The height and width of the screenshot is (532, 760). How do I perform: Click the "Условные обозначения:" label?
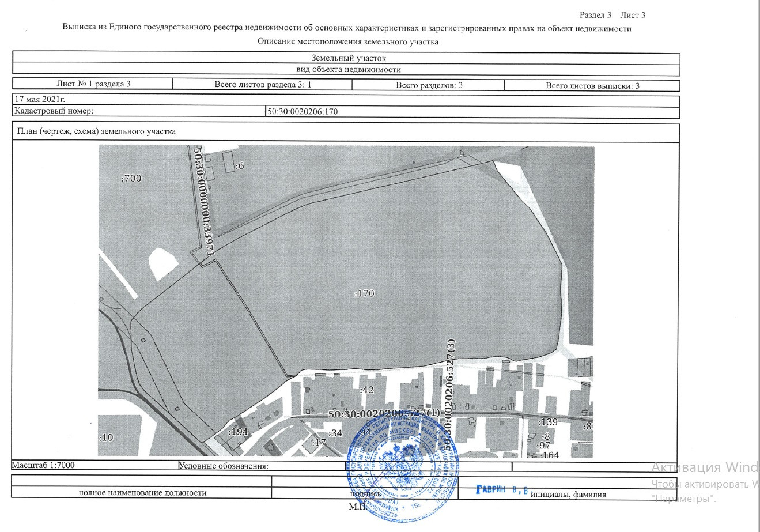(x=224, y=466)
